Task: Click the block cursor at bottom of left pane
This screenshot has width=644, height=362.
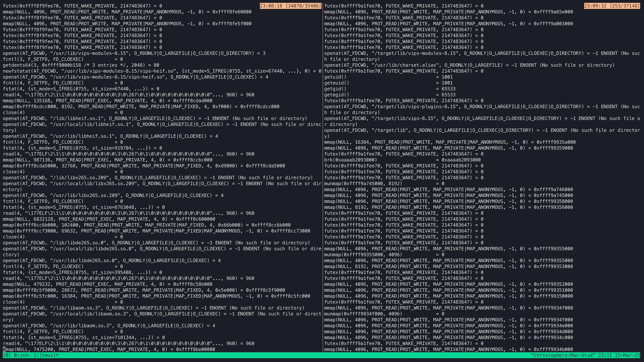Action: click(4, 349)
